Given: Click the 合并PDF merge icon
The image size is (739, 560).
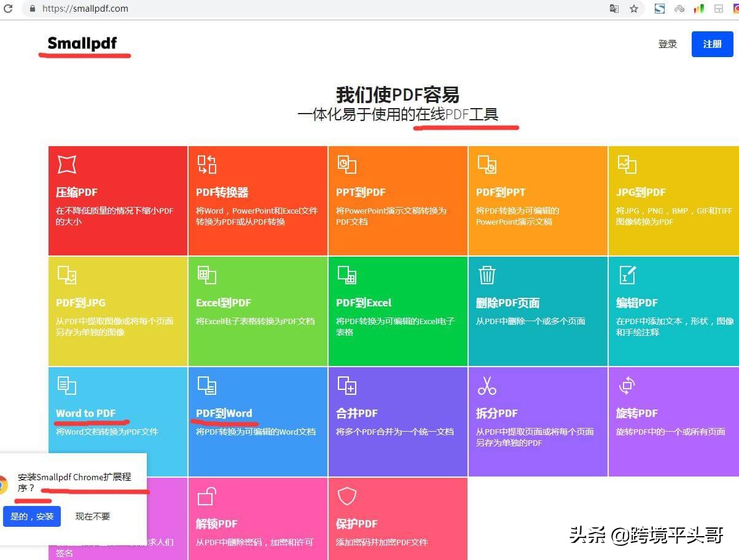Looking at the screenshot, I should [346, 385].
